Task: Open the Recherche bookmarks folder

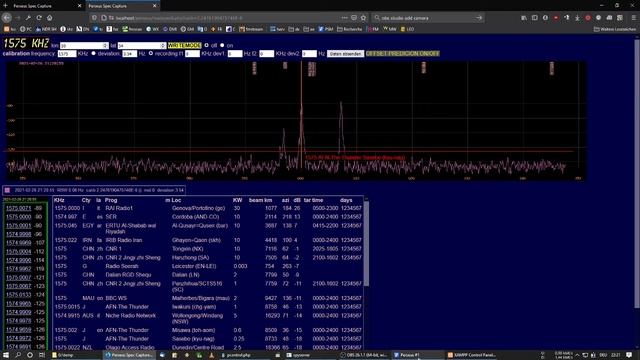Action: pos(349,29)
